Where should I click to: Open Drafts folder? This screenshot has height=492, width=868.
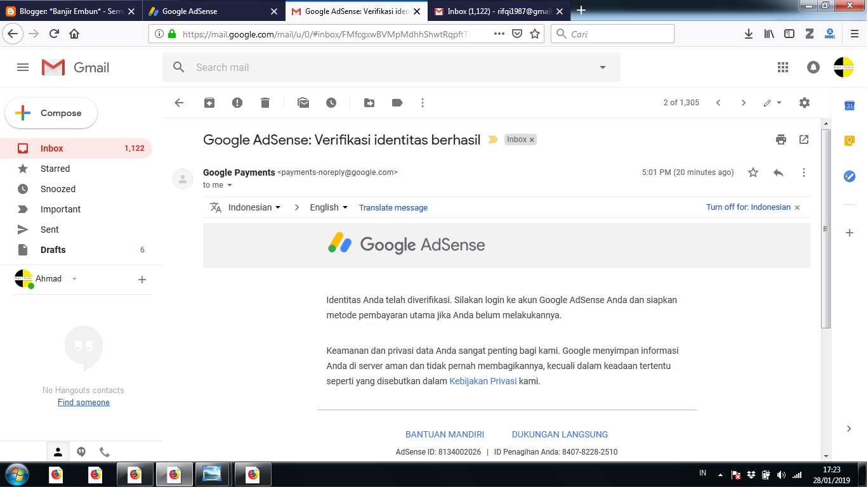[x=76, y=250]
